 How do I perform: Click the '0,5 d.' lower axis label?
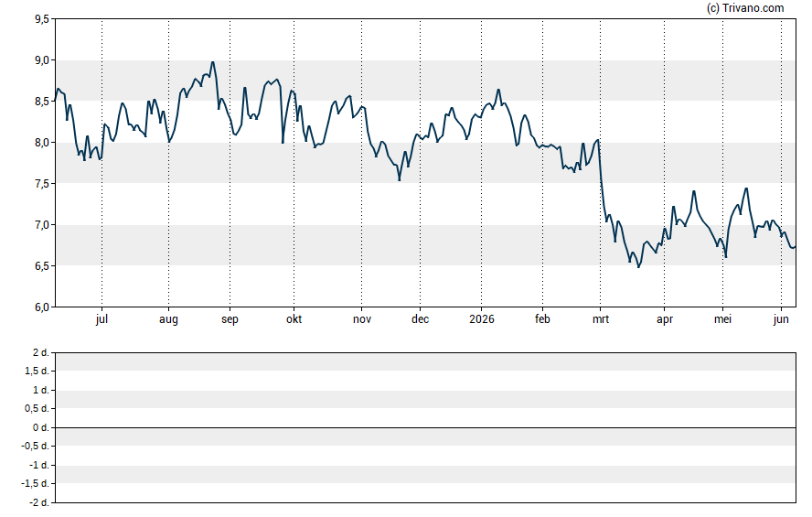point(37,409)
